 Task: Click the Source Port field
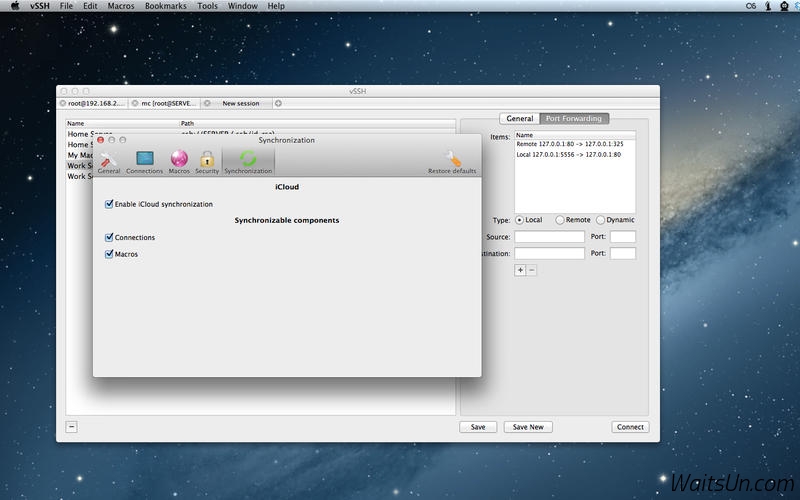(x=623, y=237)
